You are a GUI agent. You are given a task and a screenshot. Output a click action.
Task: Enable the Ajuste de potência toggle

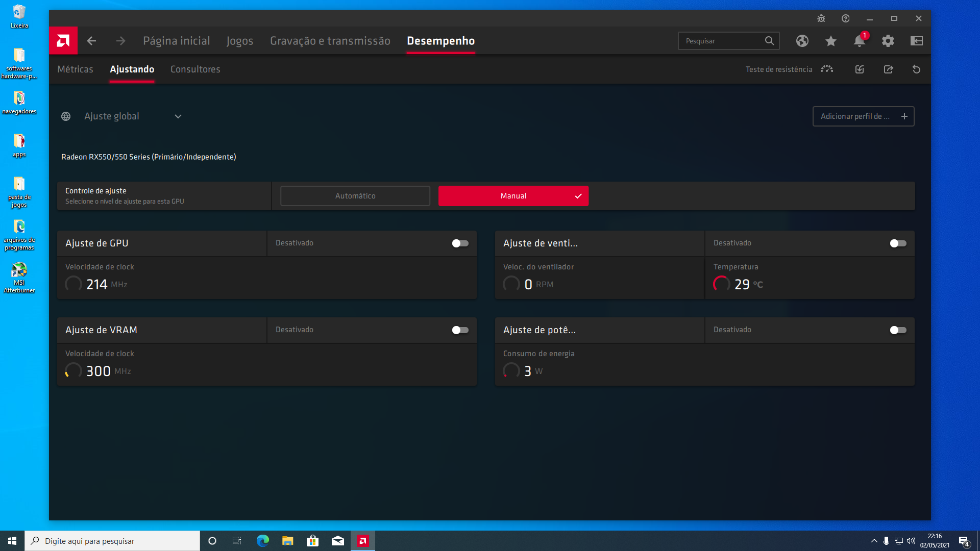pos(898,330)
